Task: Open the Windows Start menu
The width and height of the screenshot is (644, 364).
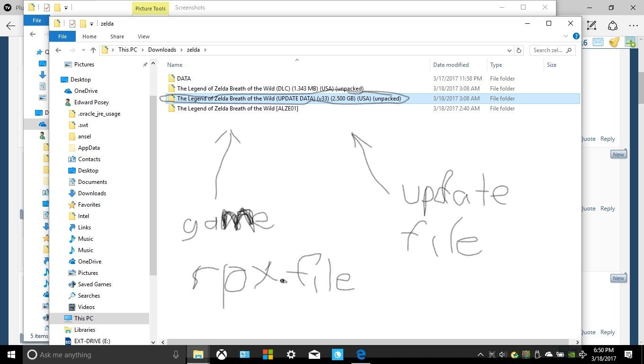Action: [x=11, y=355]
